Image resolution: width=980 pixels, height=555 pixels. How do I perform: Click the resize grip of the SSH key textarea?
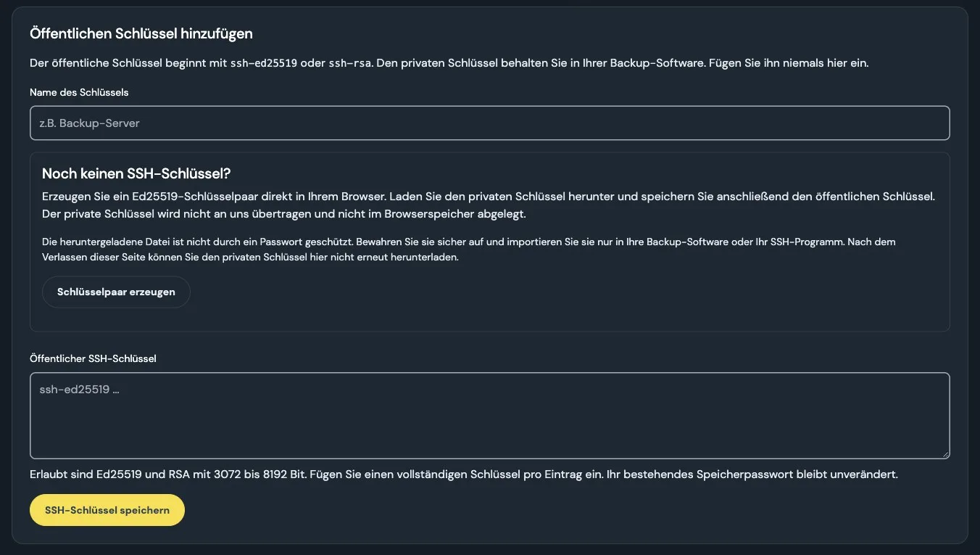[944, 453]
